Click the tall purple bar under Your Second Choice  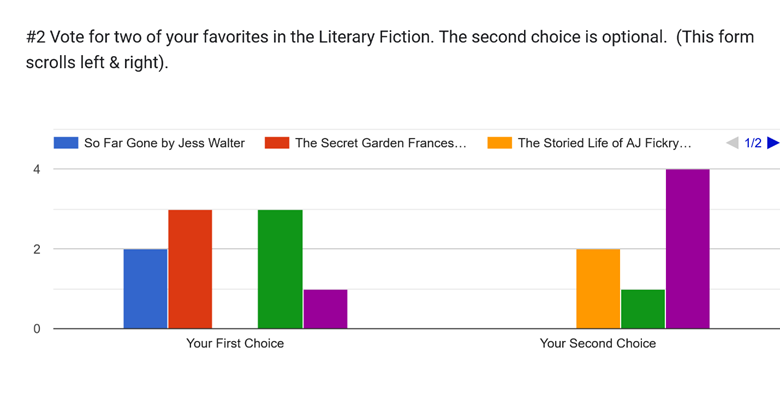[x=688, y=248]
